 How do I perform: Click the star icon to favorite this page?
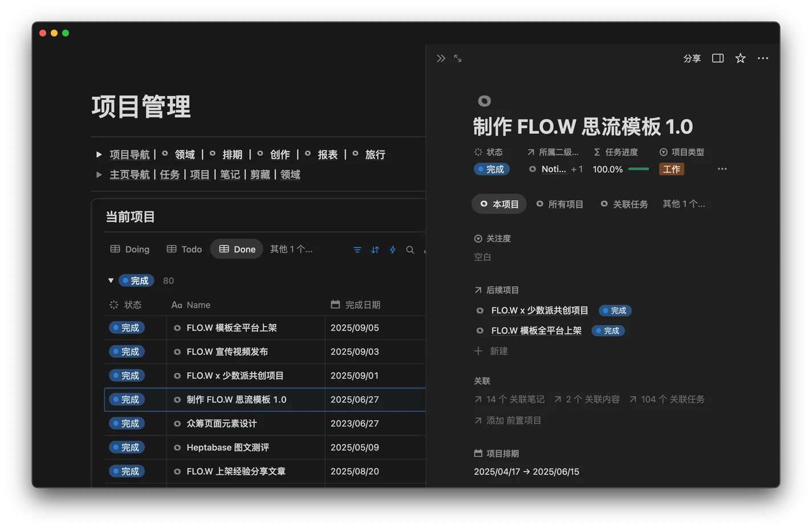coord(740,58)
